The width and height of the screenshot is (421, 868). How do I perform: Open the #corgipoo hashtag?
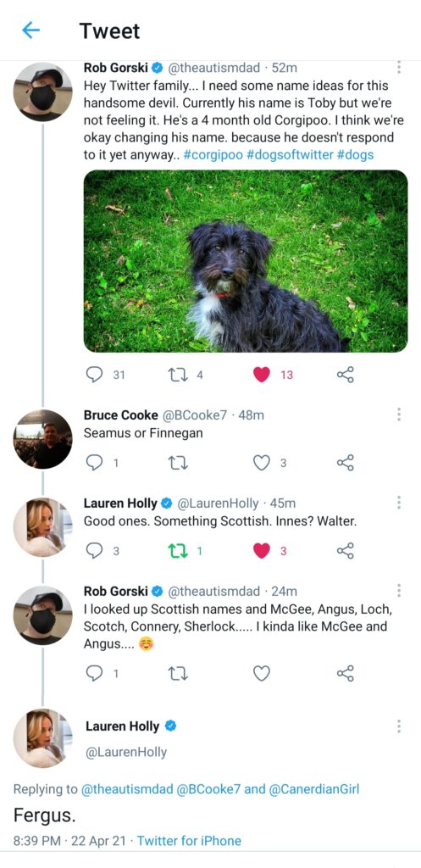213,154
